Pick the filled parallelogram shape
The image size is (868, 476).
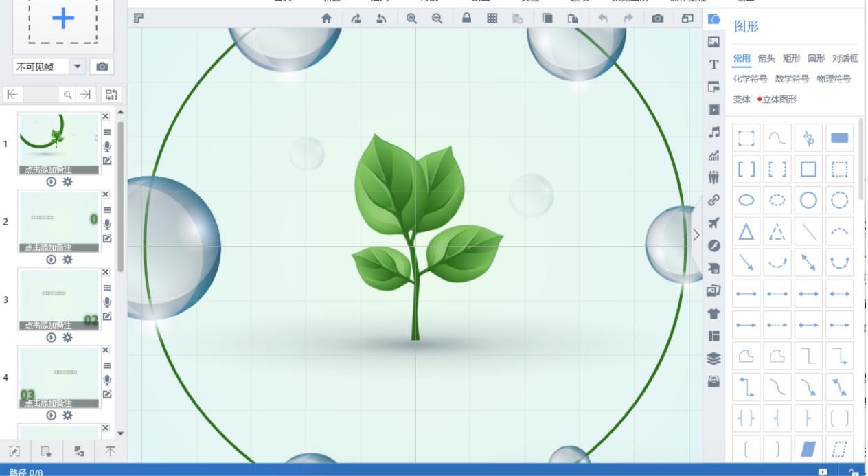click(808, 449)
